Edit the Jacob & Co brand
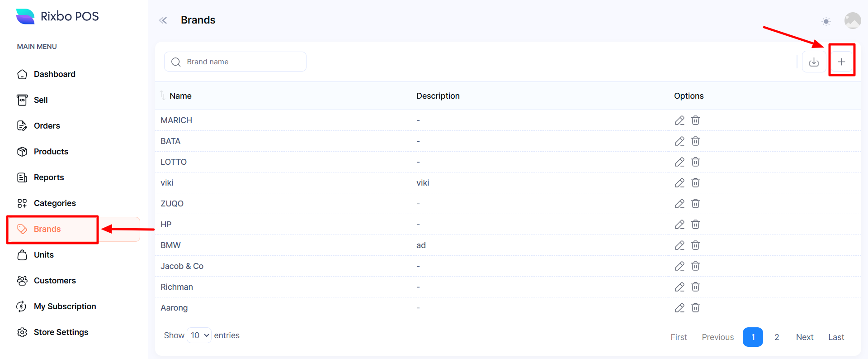868x359 pixels. point(679,266)
